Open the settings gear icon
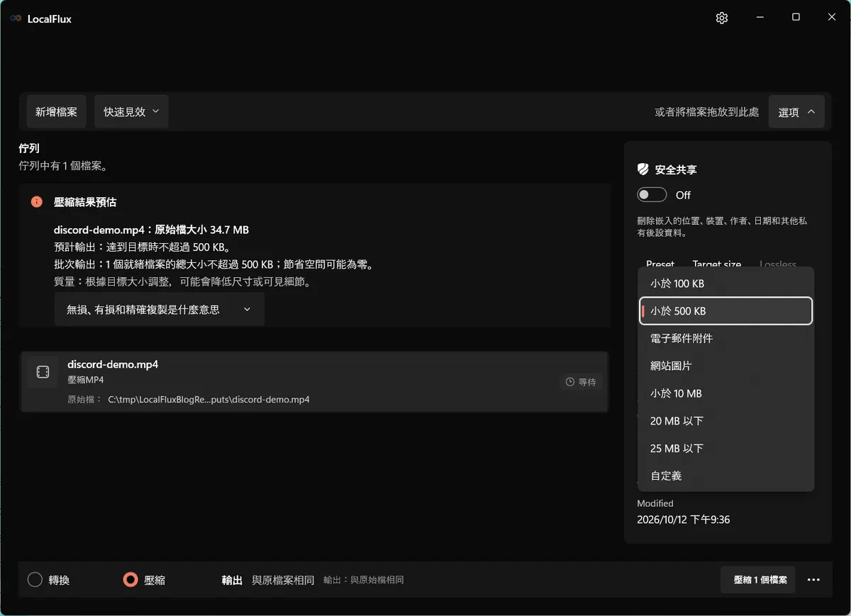851x616 pixels. [722, 18]
